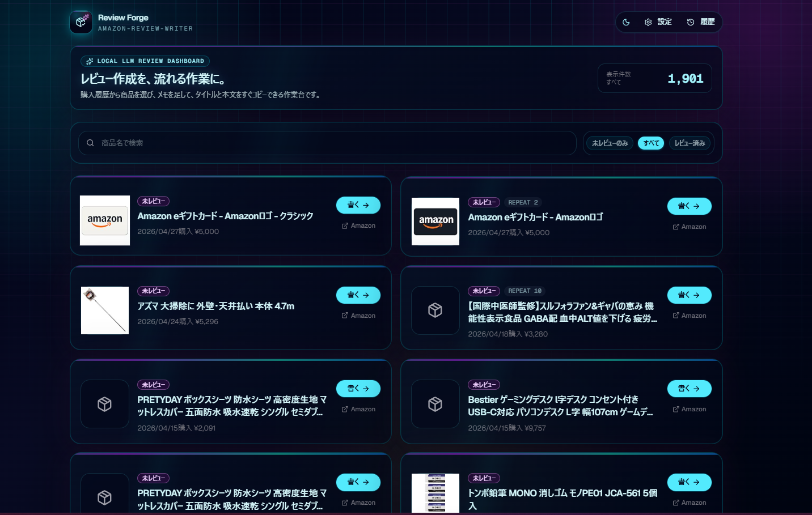Viewport: 812px width, 515px height.
Task: Open Amazon link for Bestier ゲーミングデスク
Action: [689, 409]
